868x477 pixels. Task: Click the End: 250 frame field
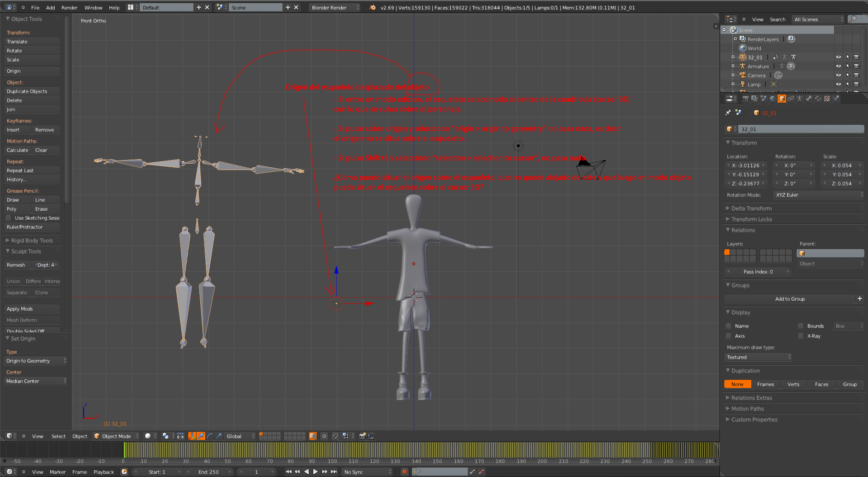click(208, 472)
